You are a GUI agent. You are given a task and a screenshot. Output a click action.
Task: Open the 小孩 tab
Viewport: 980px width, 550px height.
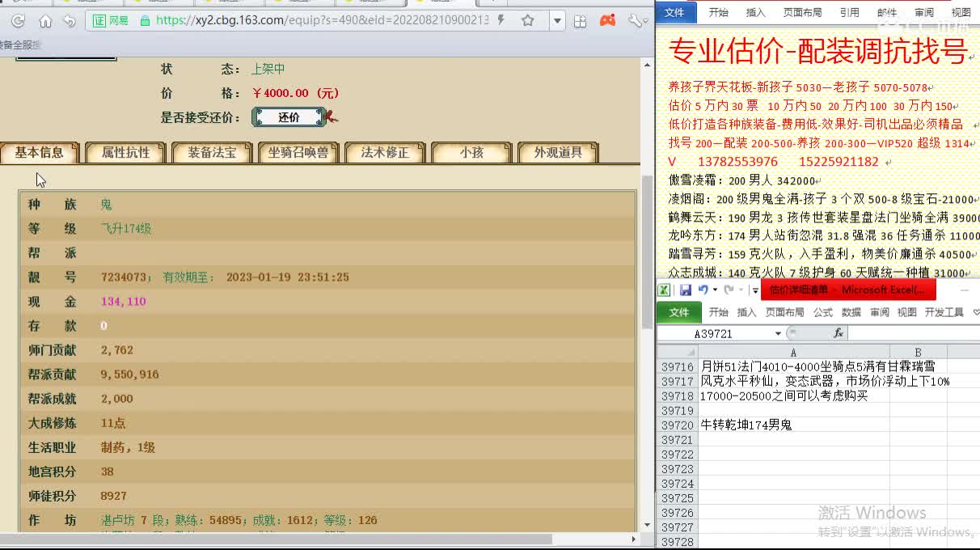coord(471,152)
